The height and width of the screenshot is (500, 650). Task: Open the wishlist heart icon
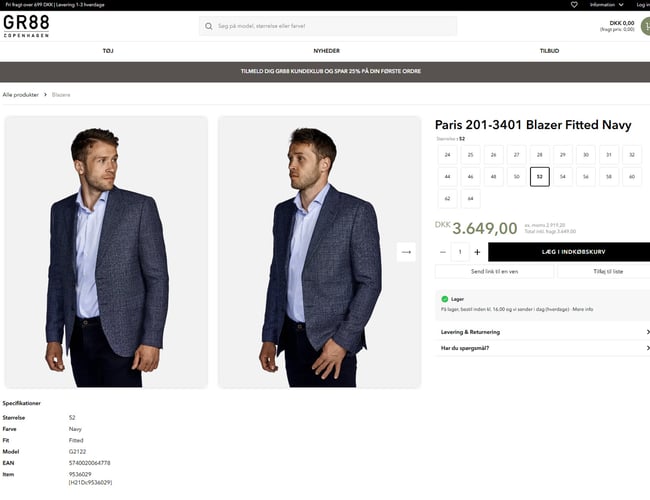(574, 5)
